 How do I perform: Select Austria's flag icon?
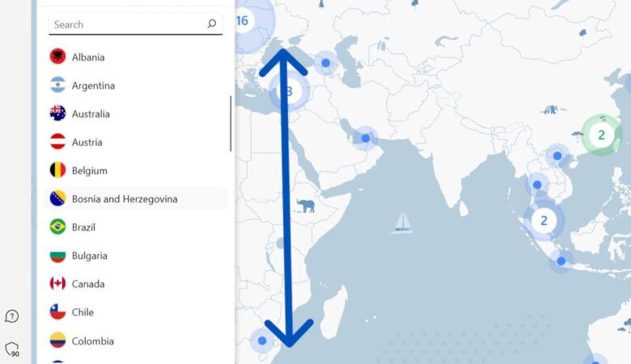tap(57, 142)
